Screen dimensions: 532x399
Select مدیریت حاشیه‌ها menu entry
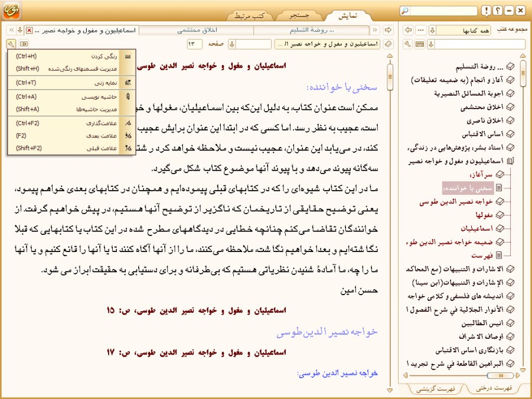point(71,109)
